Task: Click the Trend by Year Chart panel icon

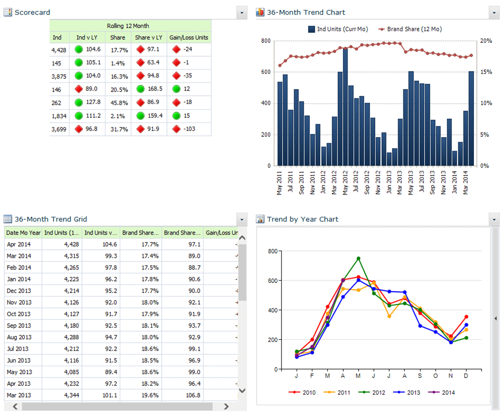Action: (x=260, y=219)
